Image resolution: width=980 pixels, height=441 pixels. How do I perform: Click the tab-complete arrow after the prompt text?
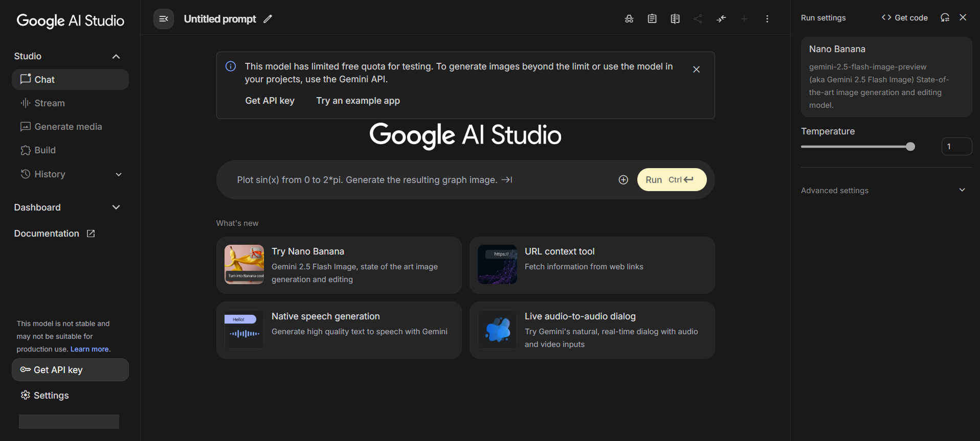(507, 180)
